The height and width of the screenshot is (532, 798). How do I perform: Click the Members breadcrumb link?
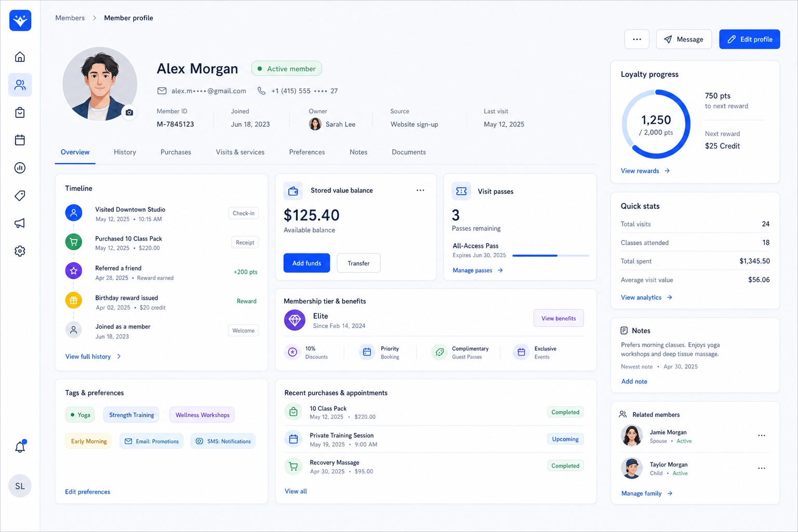point(70,18)
